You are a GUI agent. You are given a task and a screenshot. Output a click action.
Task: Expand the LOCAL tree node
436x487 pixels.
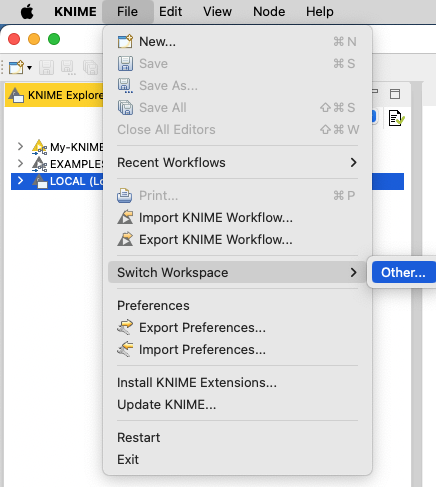coord(20,181)
